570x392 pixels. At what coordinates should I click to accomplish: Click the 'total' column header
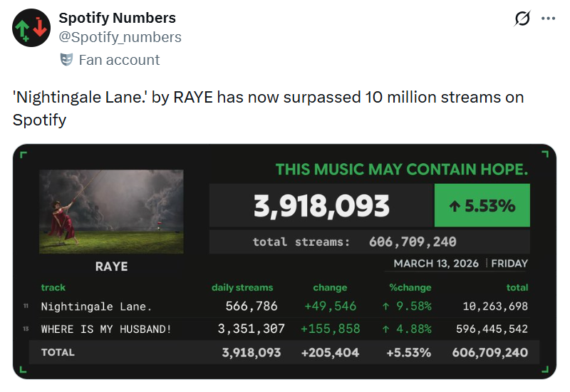[x=517, y=287]
